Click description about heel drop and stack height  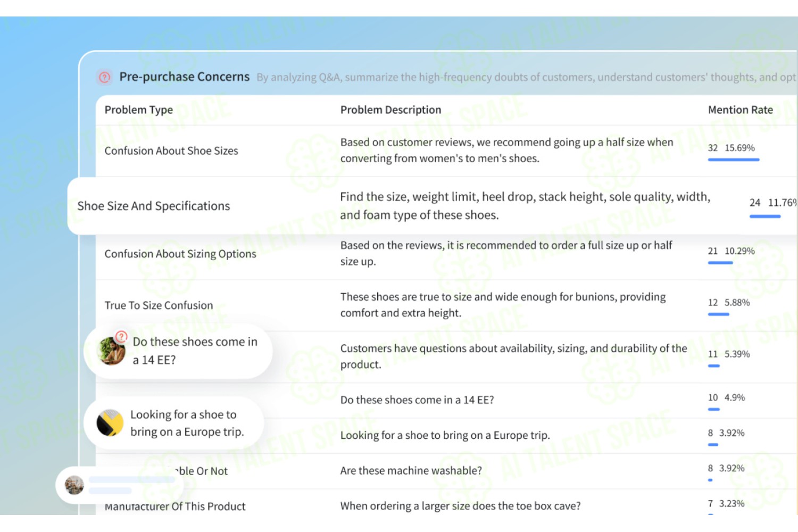[x=526, y=206]
